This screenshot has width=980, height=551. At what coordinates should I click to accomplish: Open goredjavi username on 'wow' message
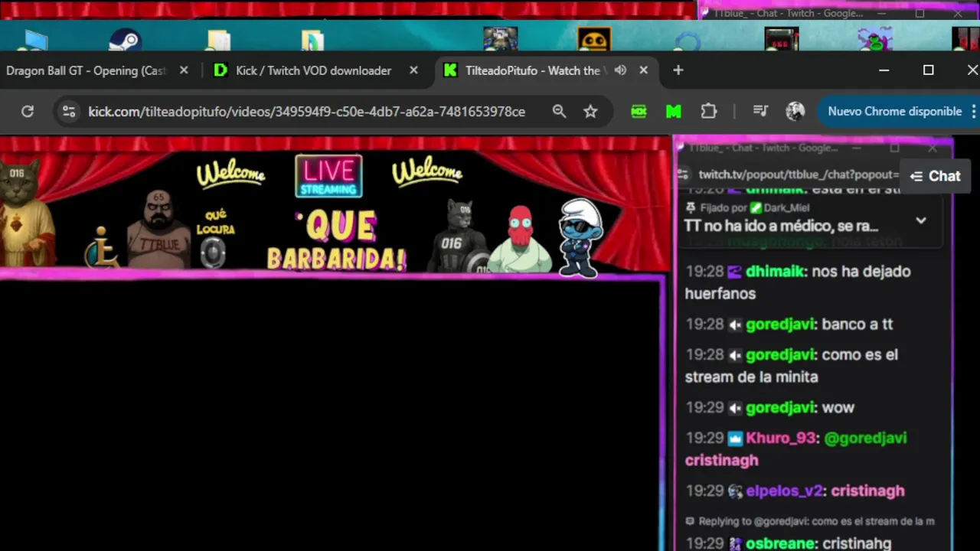(779, 408)
